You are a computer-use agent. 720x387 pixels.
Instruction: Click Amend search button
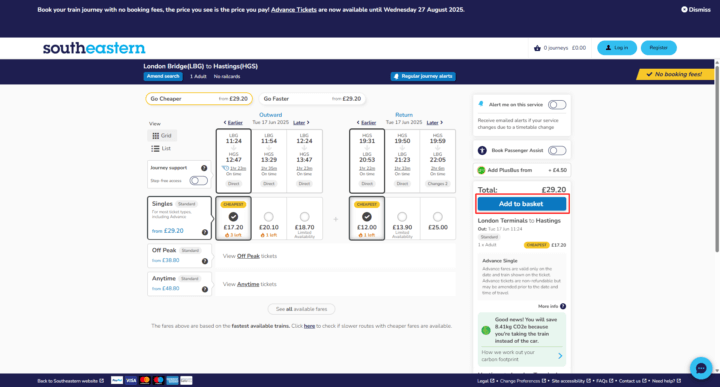tap(163, 76)
